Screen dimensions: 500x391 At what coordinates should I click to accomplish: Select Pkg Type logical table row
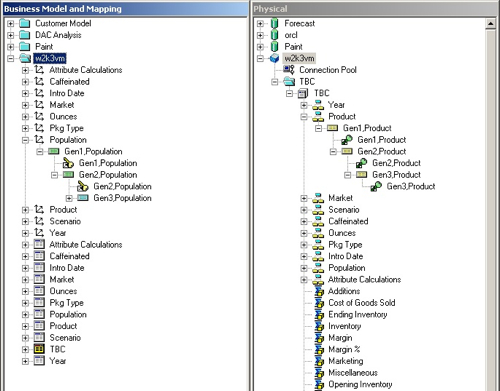point(66,303)
